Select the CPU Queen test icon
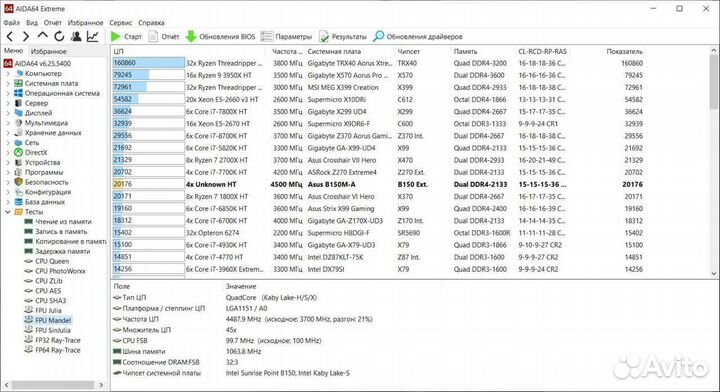Image resolution: width=720 pixels, height=392 pixels. [28, 261]
